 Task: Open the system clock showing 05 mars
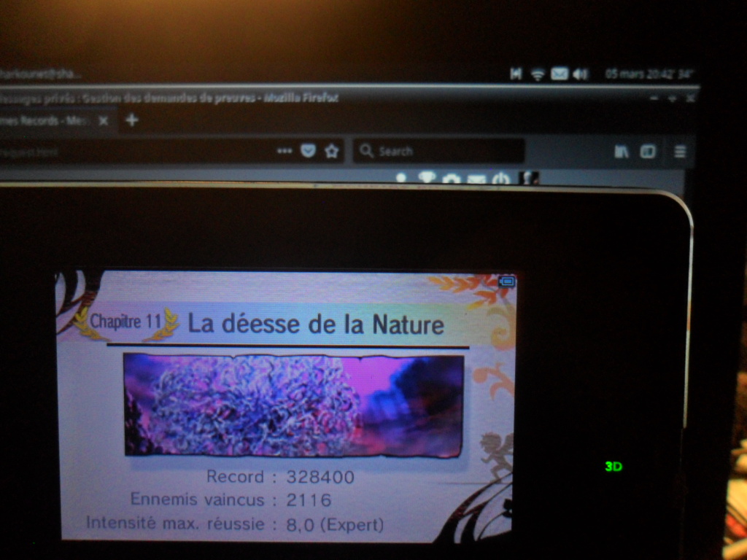(x=648, y=74)
